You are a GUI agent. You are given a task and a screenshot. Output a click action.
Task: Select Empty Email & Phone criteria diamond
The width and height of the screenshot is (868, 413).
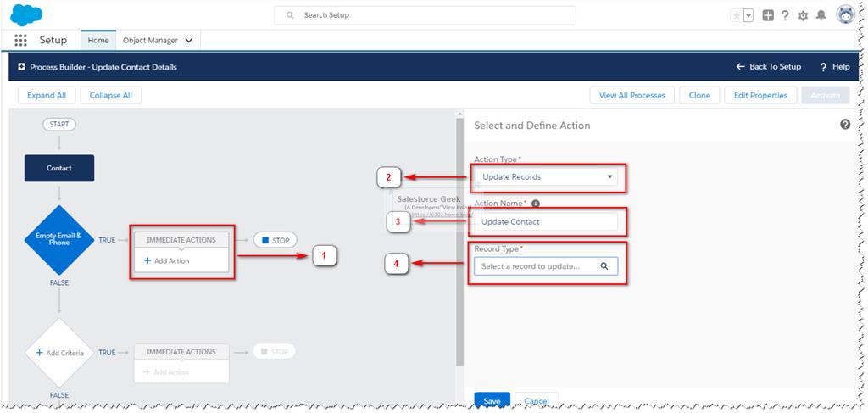[x=59, y=240]
